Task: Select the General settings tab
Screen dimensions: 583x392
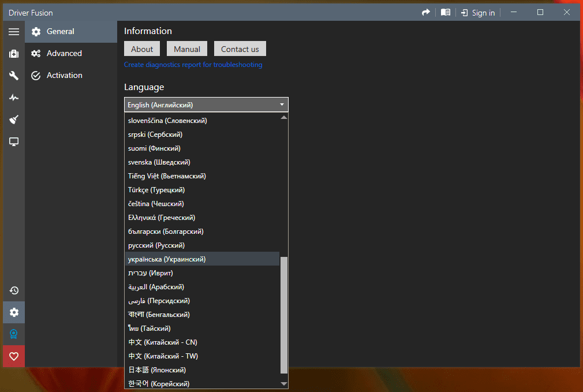Action: click(x=71, y=32)
